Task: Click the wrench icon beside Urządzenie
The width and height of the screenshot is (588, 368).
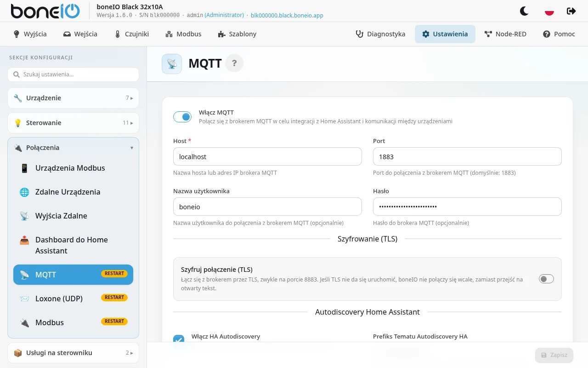Action: click(18, 98)
